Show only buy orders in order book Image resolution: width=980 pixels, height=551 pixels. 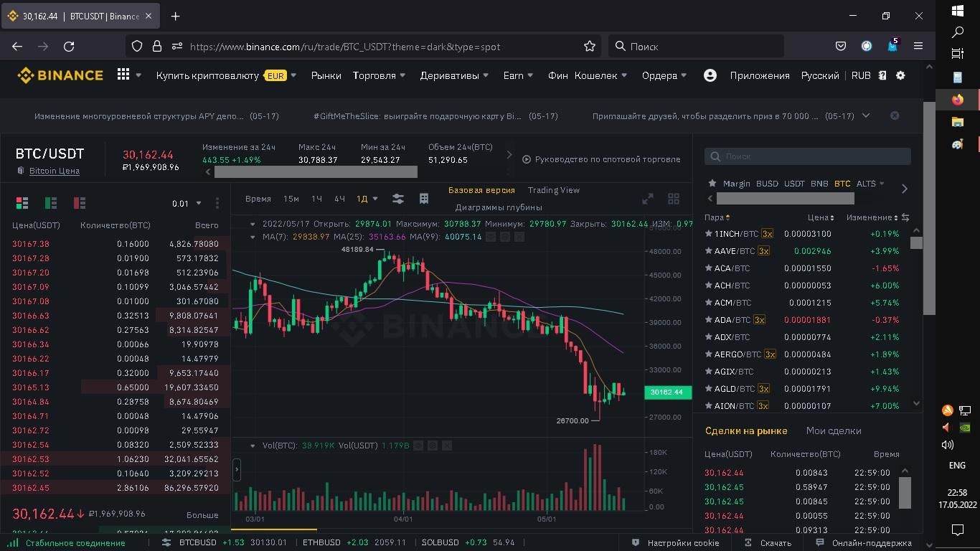pyautogui.click(x=51, y=203)
